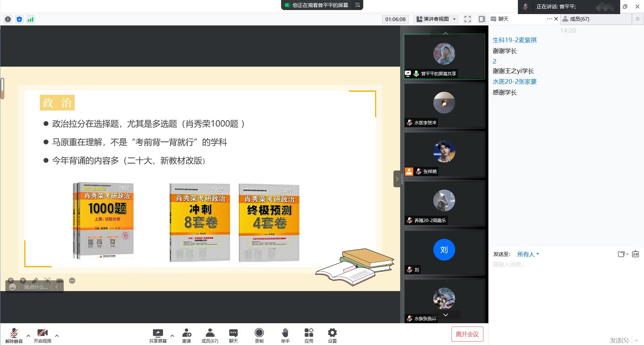Screen dimensions: 644x345
Task: Expand the 所有人 recipient dropdown
Action: pyautogui.click(x=528, y=254)
